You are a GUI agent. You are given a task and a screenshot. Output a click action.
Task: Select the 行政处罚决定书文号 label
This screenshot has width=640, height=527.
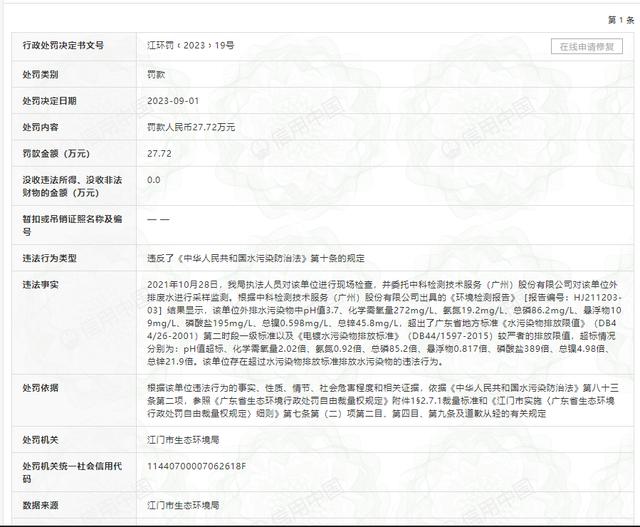pyautogui.click(x=63, y=45)
